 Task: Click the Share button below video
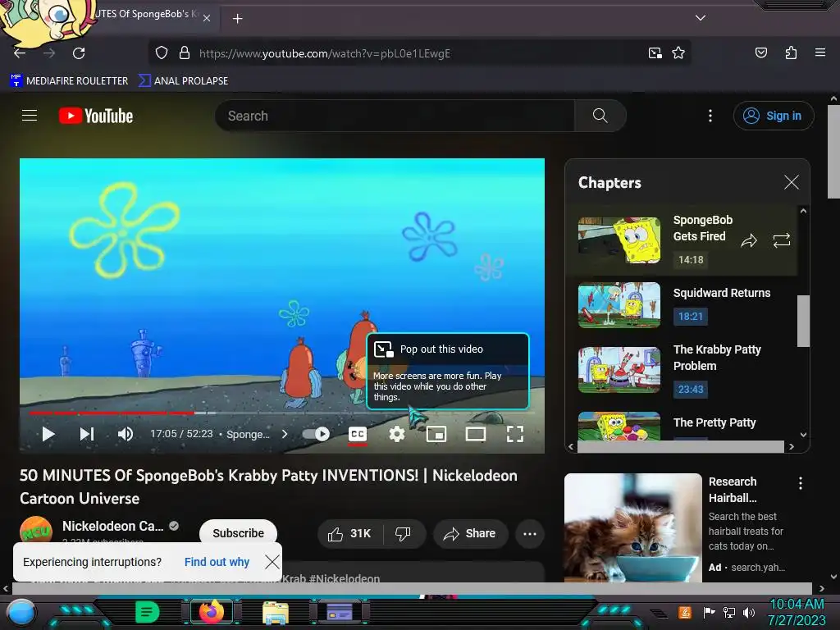(x=470, y=533)
